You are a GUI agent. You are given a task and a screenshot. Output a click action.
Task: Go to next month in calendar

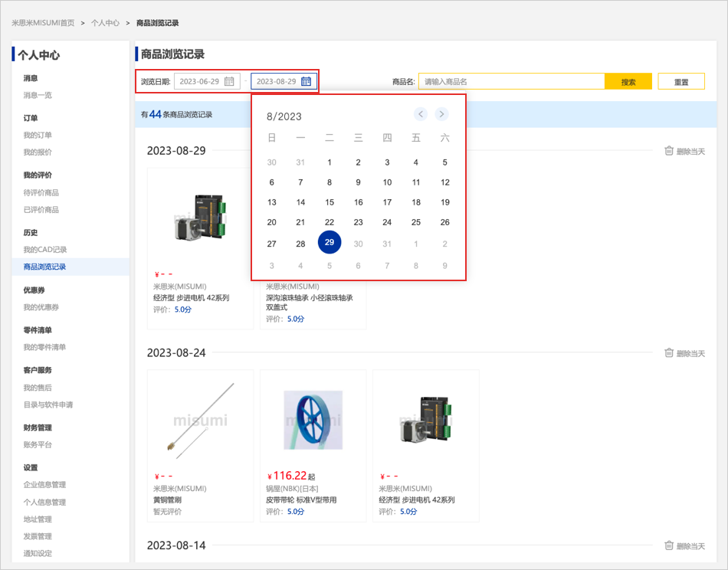[x=441, y=114]
